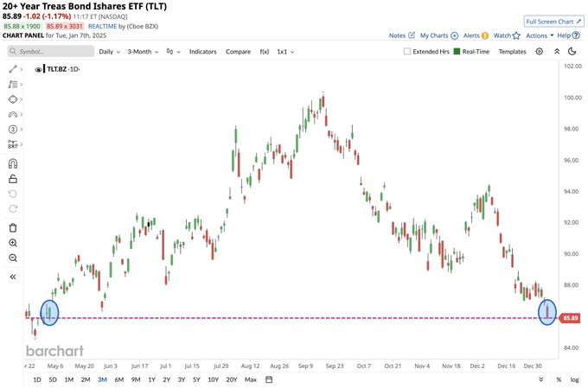Select the 20Y range tab
Screen dimensions: 588x388
click(x=232, y=379)
